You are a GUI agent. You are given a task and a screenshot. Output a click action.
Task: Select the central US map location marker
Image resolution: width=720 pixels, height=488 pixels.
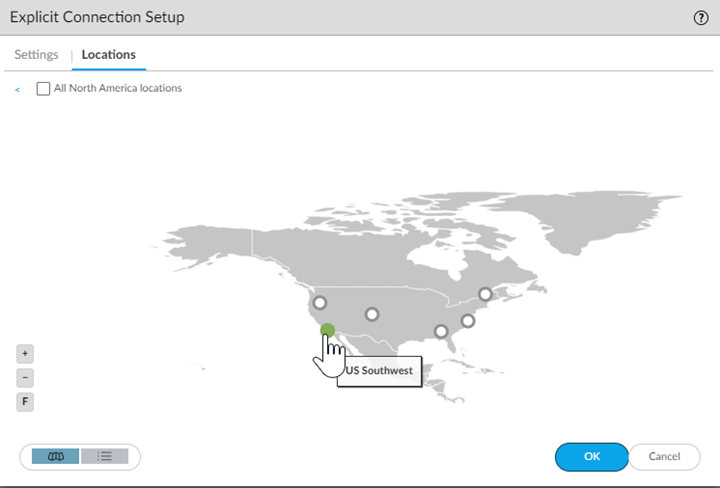(372, 314)
